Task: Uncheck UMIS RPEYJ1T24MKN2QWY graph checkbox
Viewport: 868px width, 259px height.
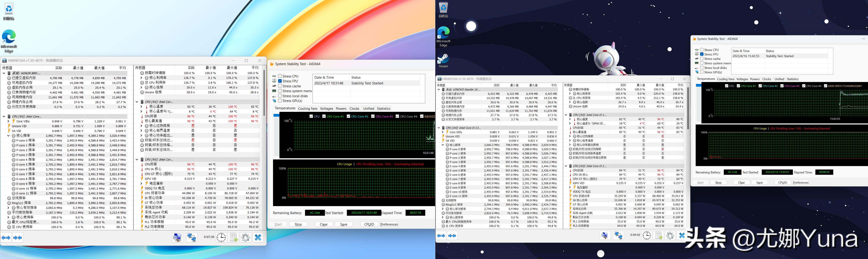Action: 826,86
